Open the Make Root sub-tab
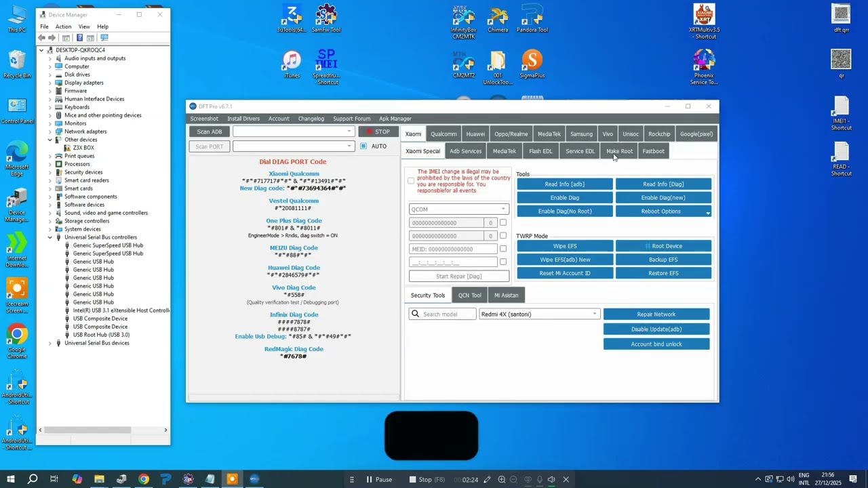The height and width of the screenshot is (488, 868). [x=619, y=151]
